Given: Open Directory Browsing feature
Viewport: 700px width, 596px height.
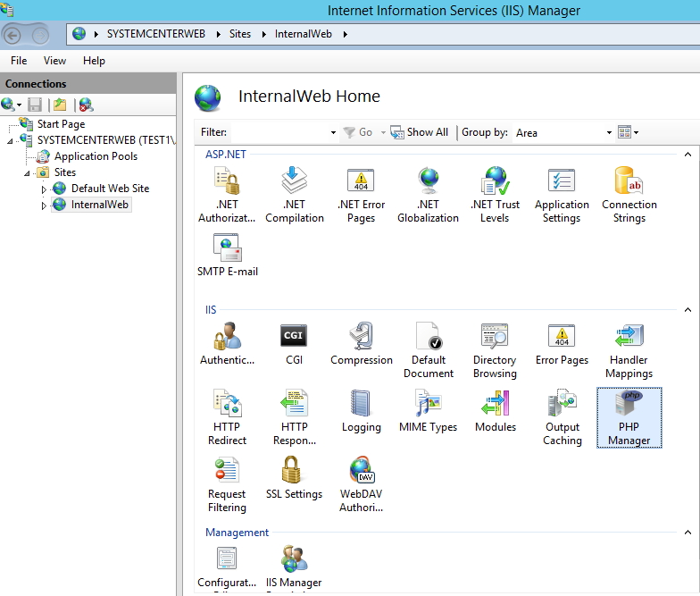Looking at the screenshot, I should tap(495, 350).
